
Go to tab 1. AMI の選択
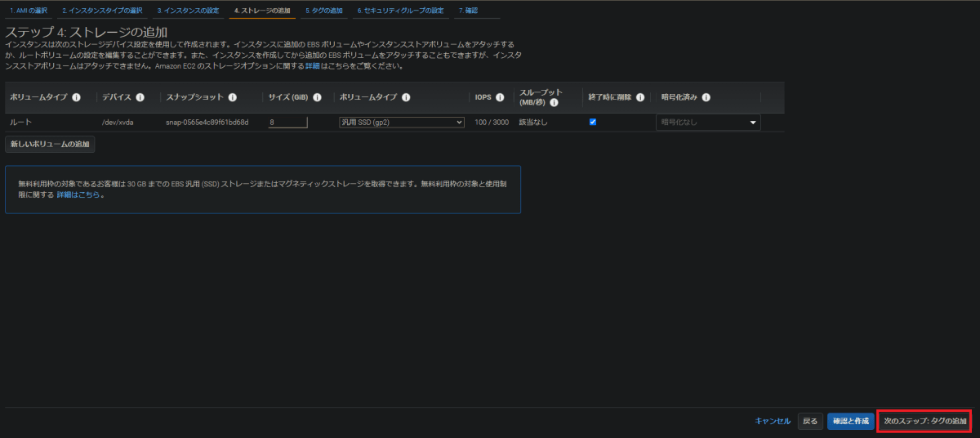coord(29,11)
